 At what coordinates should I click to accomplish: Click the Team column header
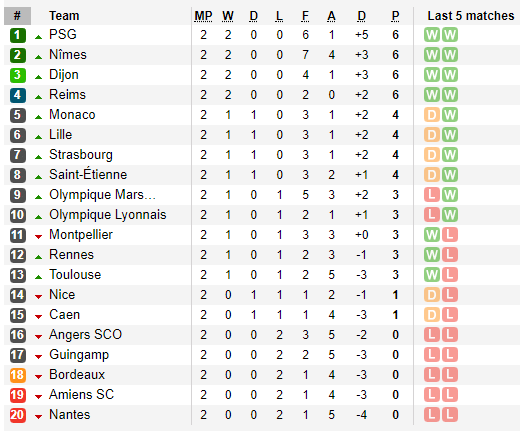pos(64,16)
